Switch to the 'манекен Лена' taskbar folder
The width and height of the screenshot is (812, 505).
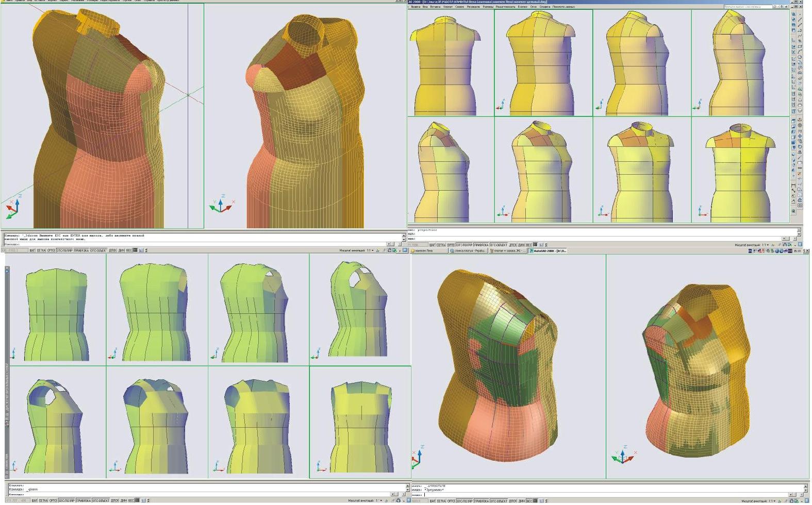[x=429, y=251]
